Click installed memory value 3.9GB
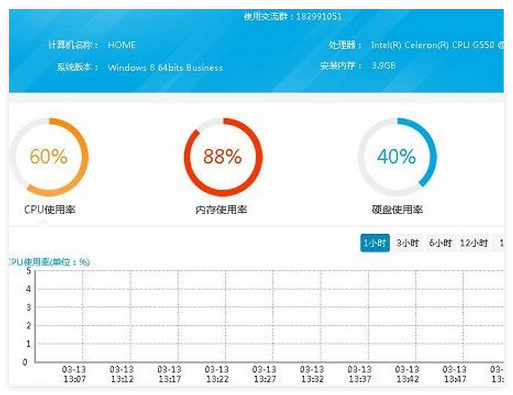Screen dimensions: 513x395 (384, 65)
